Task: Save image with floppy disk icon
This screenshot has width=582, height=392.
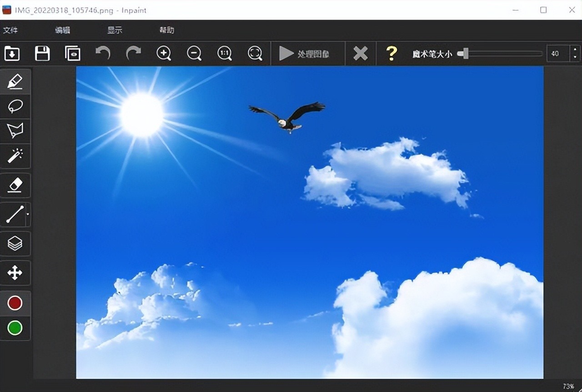Action: click(x=42, y=54)
